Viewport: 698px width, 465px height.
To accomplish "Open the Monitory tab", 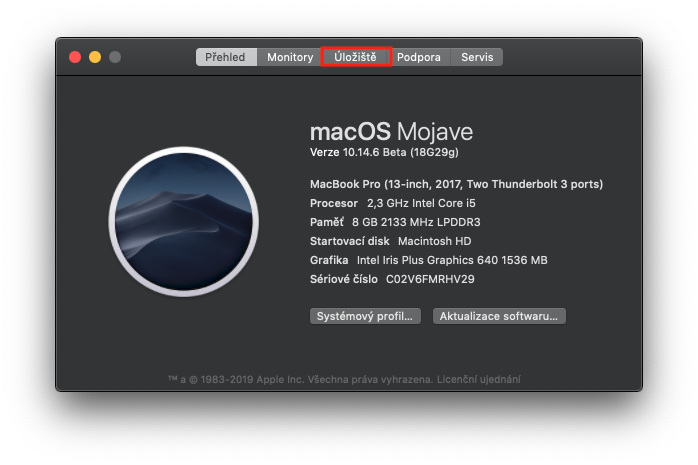I will [x=290, y=57].
